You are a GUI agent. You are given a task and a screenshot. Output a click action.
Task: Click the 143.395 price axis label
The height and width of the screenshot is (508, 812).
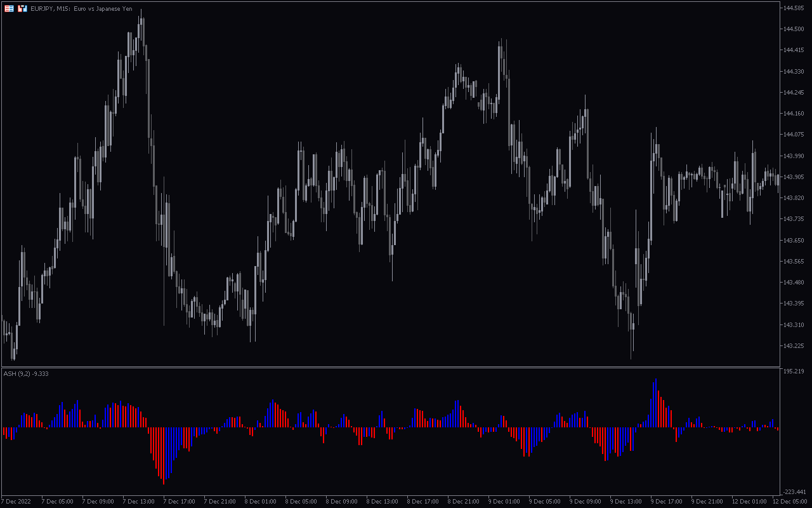point(794,303)
